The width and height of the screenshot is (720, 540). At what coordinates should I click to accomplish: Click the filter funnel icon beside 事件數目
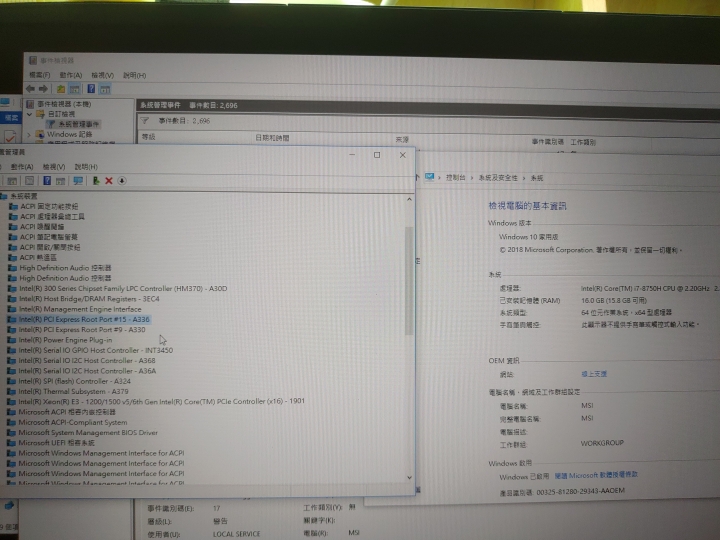coord(145,121)
